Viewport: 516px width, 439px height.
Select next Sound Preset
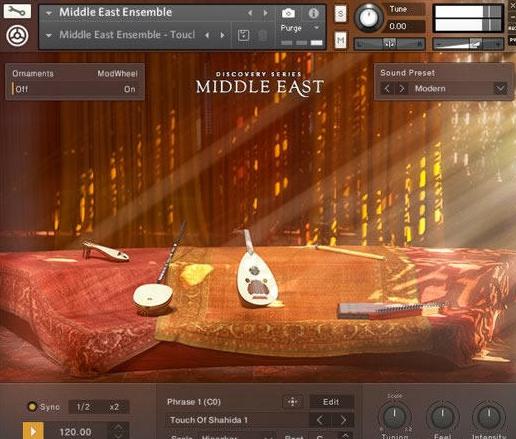coord(402,89)
